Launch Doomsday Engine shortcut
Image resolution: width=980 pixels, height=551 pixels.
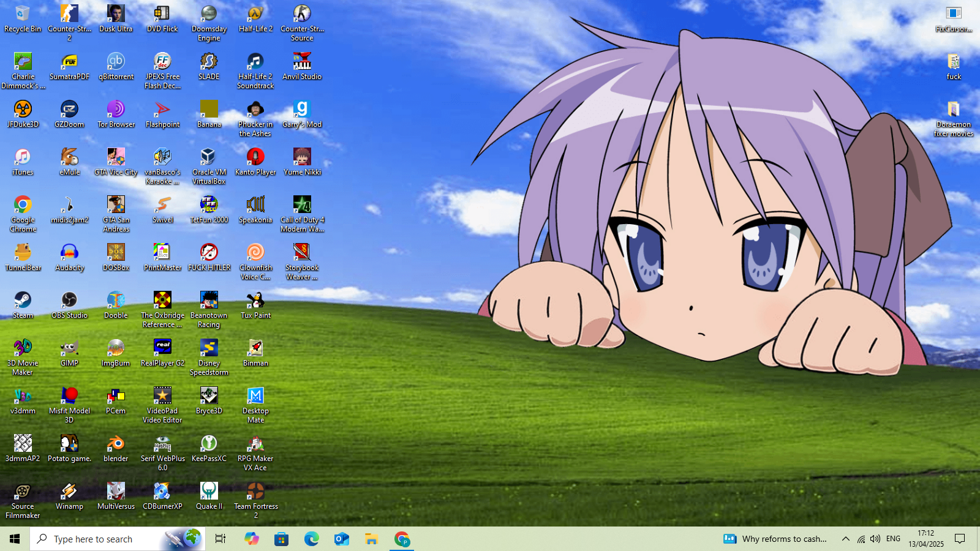tap(209, 23)
